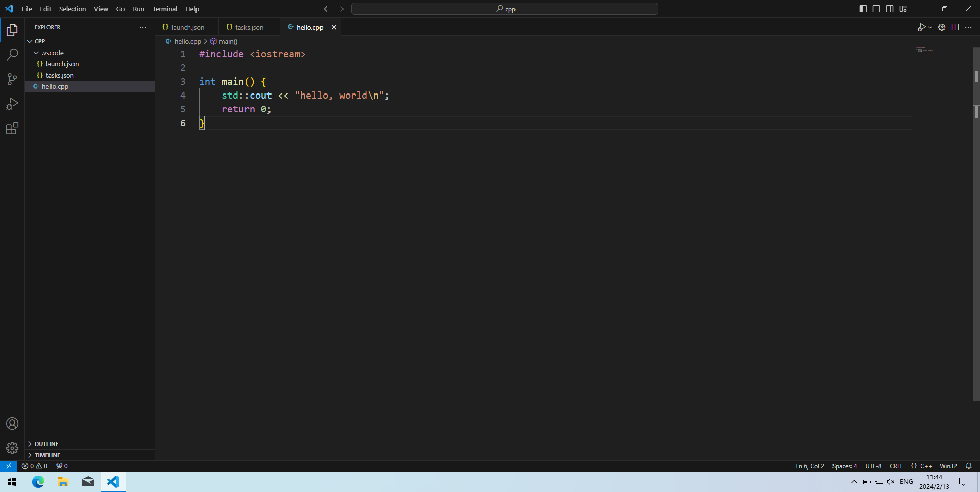Viewport: 980px width, 492px height.
Task: Show hidden system tray icons
Action: (x=854, y=482)
